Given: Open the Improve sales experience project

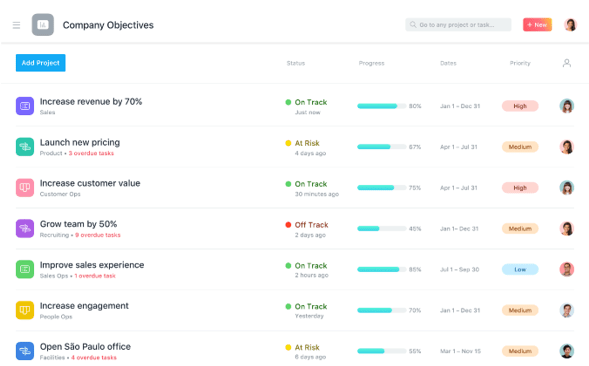Looking at the screenshot, I should [x=92, y=265].
